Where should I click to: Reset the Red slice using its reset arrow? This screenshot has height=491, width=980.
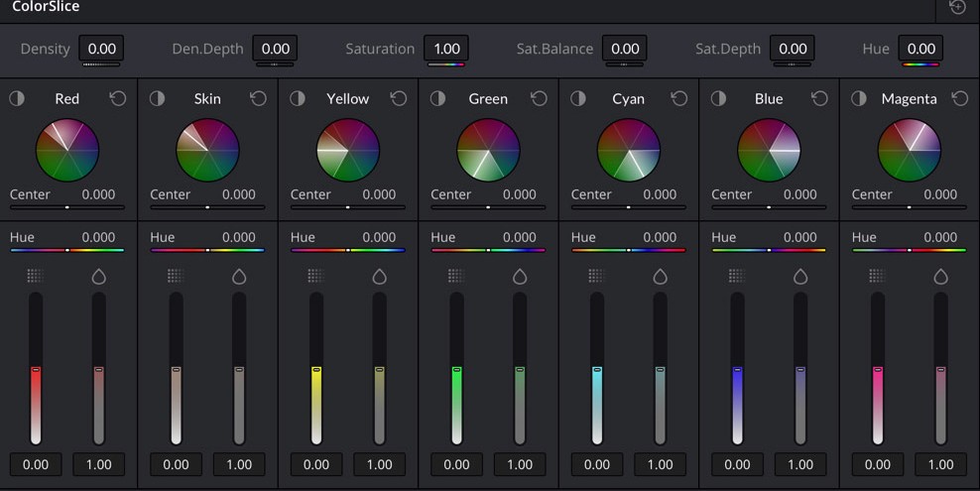[118, 98]
